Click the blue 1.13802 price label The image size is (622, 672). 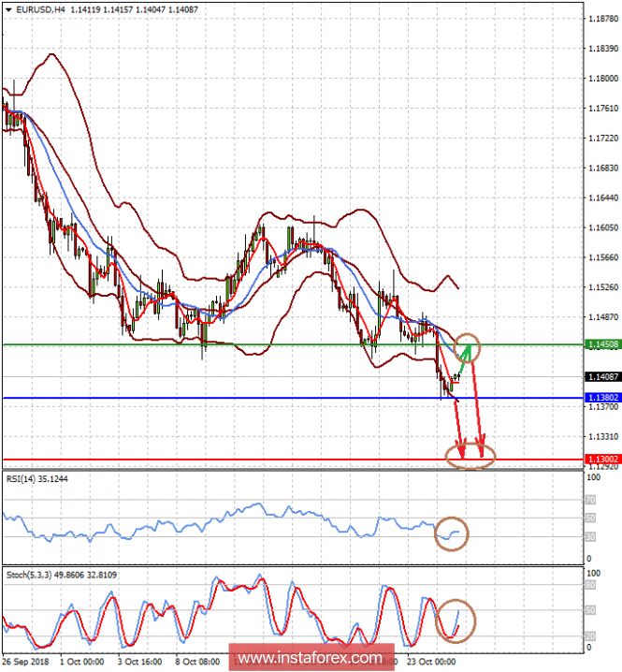[x=603, y=398]
